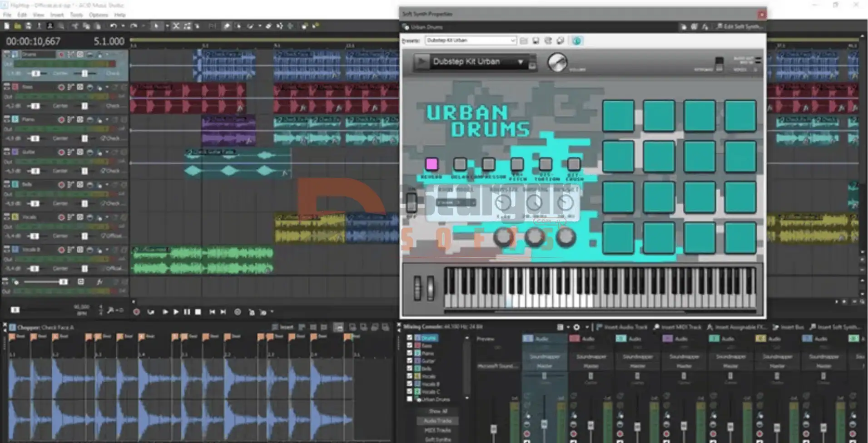Toggle the pink Reverb effect button
Screen dimensions: 868x443
[x=432, y=164]
